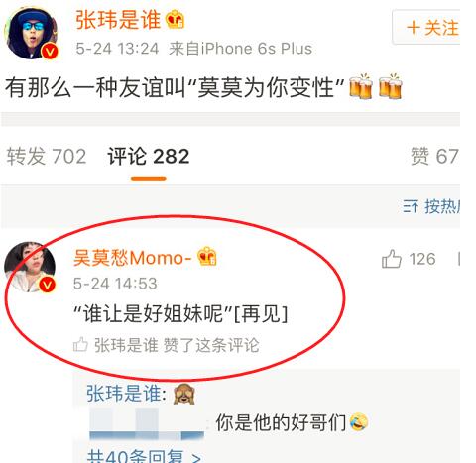476x463 pixels.
Task: Open 吴莫愁Momo- username link
Action: (x=133, y=258)
